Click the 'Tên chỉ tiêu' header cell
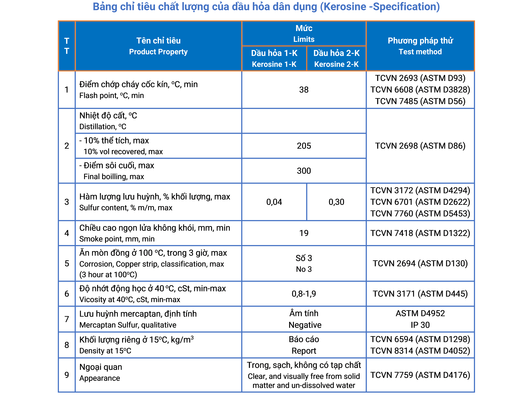This screenshot has width=532, height=409. [158, 46]
